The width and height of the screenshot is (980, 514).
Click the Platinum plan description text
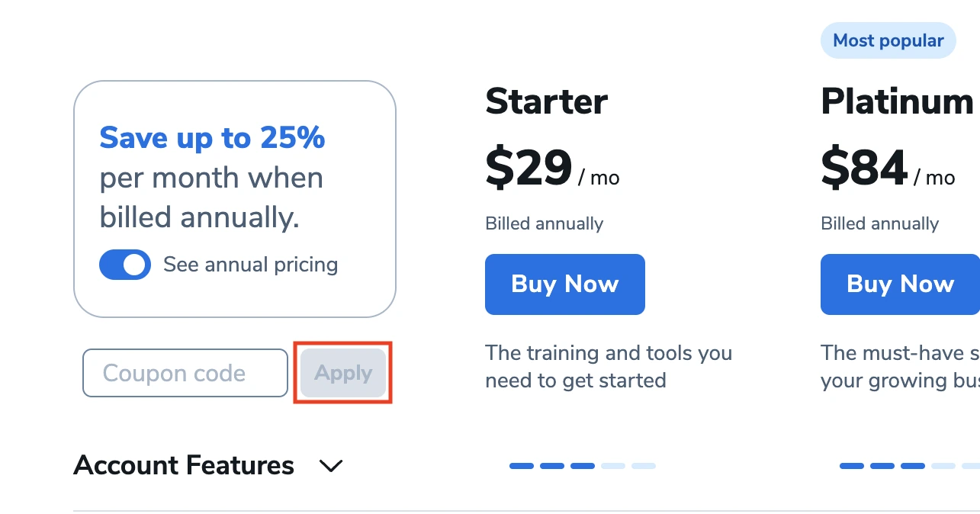pos(900,367)
